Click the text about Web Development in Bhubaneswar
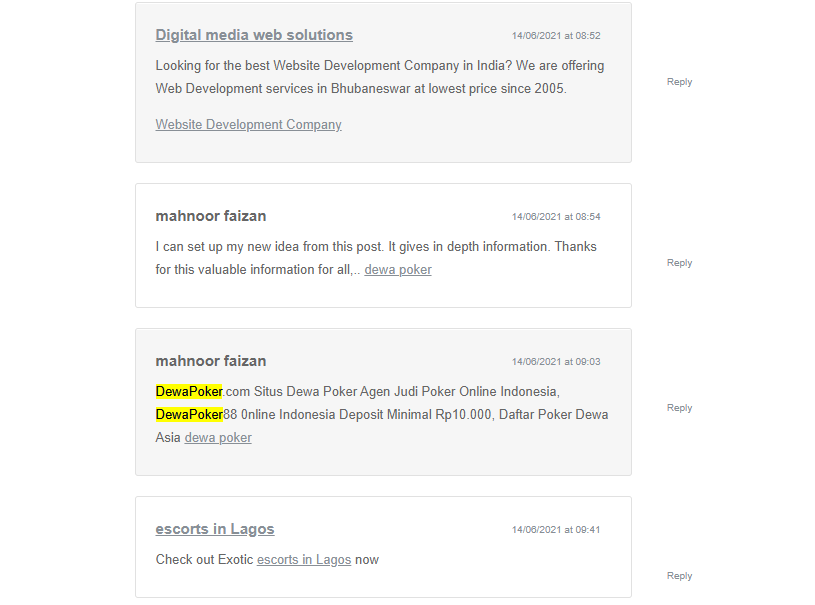Viewport: 815px width, 605px height. (x=360, y=88)
